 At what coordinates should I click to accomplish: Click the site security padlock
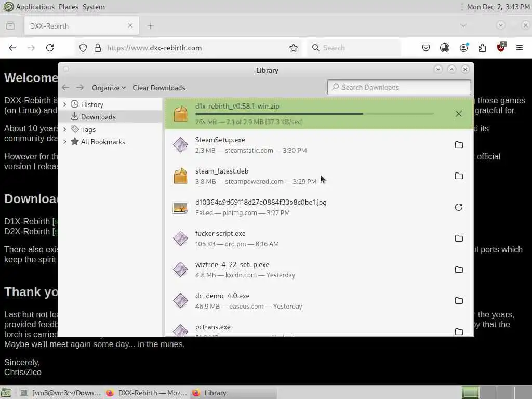point(98,48)
